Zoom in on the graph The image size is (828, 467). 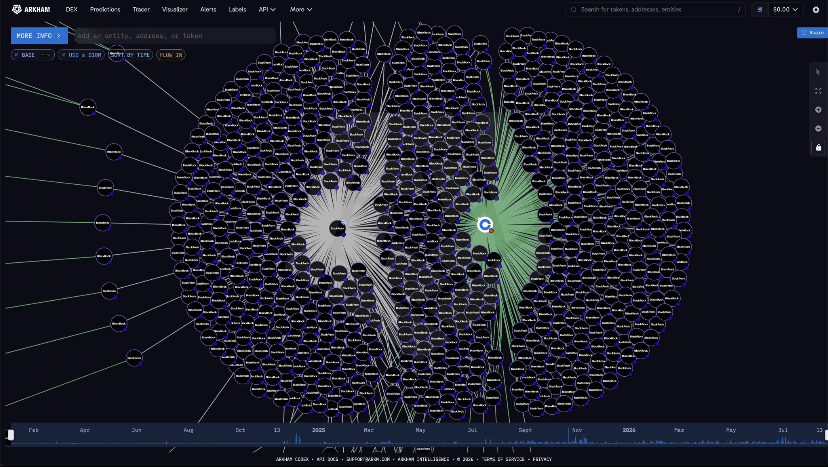coord(818,110)
